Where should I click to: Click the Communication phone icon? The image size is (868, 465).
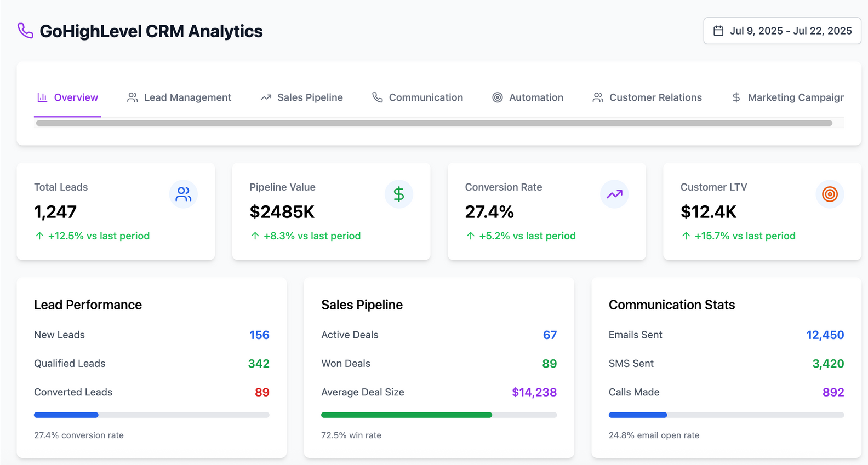378,97
